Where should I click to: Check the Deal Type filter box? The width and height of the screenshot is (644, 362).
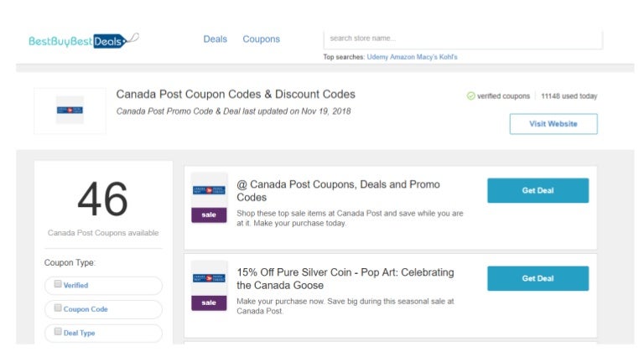[58, 332]
